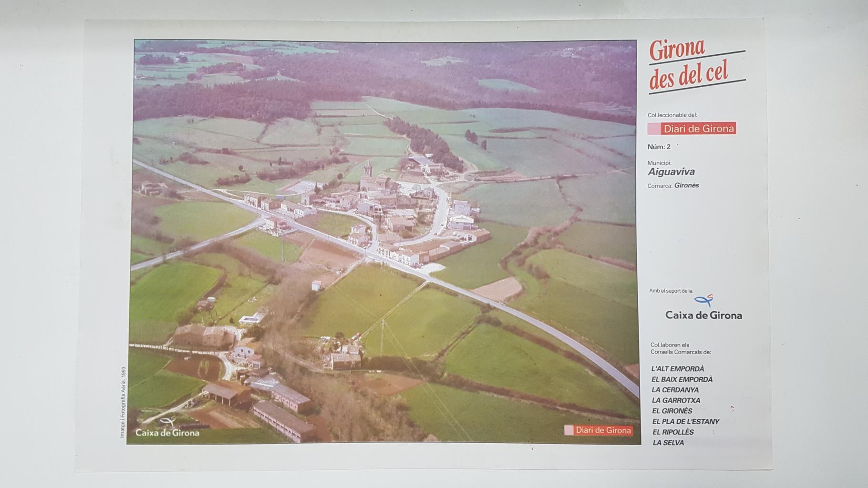Click 'Col.laboren els Consells Comarcals de:' text
This screenshot has width=868, height=488.
point(681,348)
